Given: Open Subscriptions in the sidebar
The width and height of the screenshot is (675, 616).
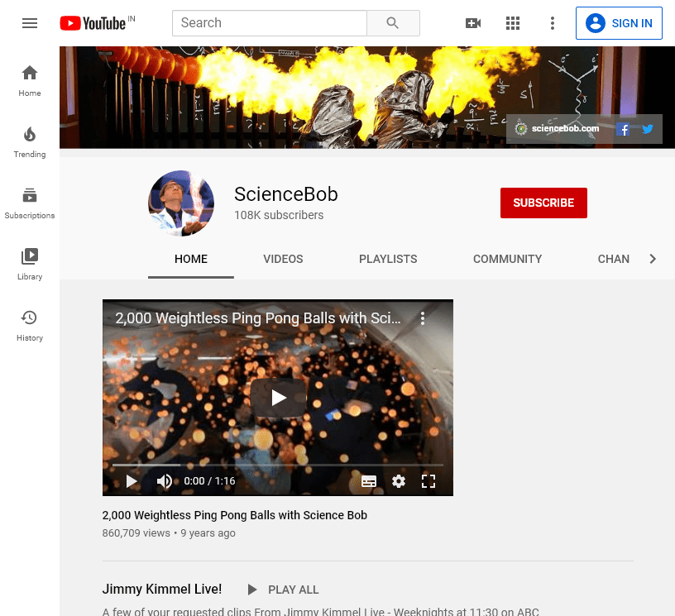Looking at the screenshot, I should click(30, 203).
